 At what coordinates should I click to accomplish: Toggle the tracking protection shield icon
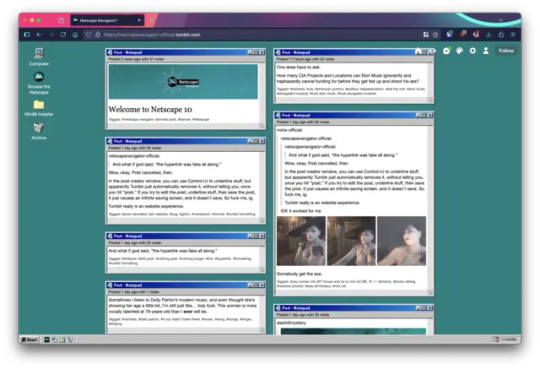(x=88, y=34)
